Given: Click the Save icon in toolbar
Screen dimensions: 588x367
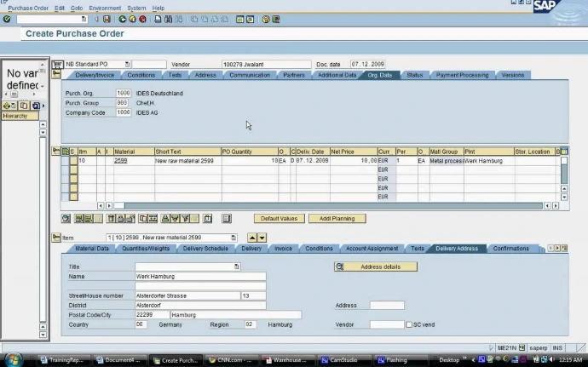Looking at the screenshot, I should tap(107, 19).
